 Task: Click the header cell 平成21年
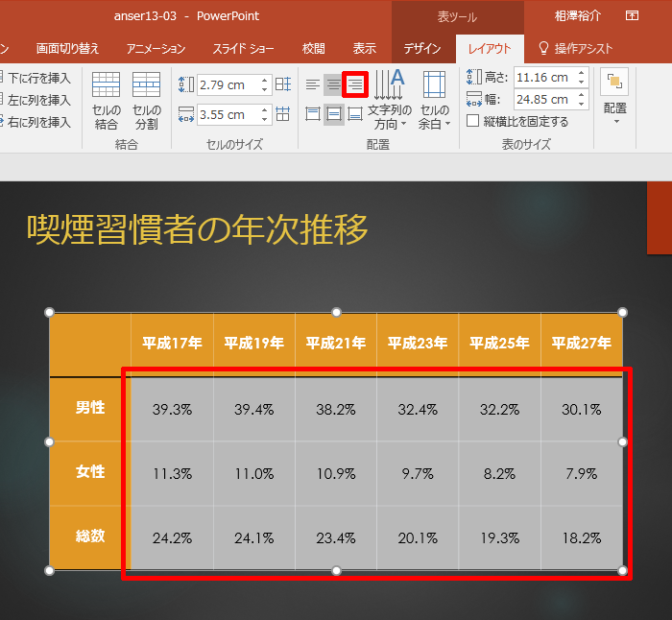tap(336, 343)
